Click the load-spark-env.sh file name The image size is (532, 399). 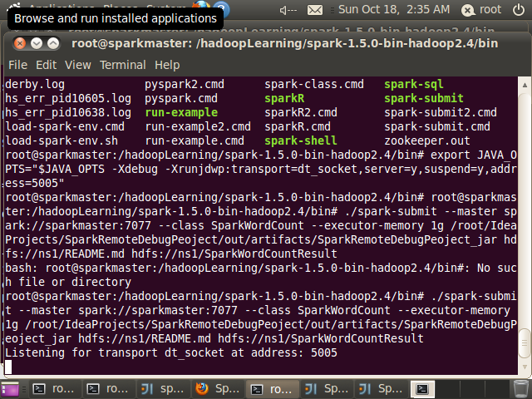pyautogui.click(x=62, y=140)
